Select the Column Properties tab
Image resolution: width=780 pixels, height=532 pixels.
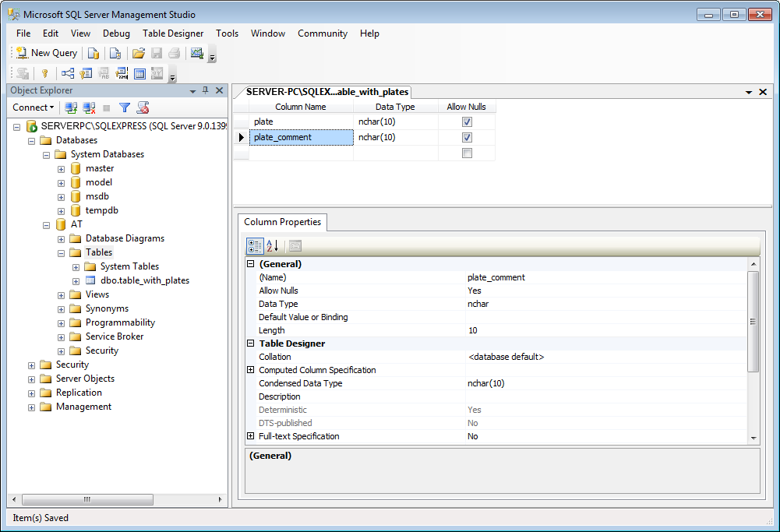click(x=282, y=222)
